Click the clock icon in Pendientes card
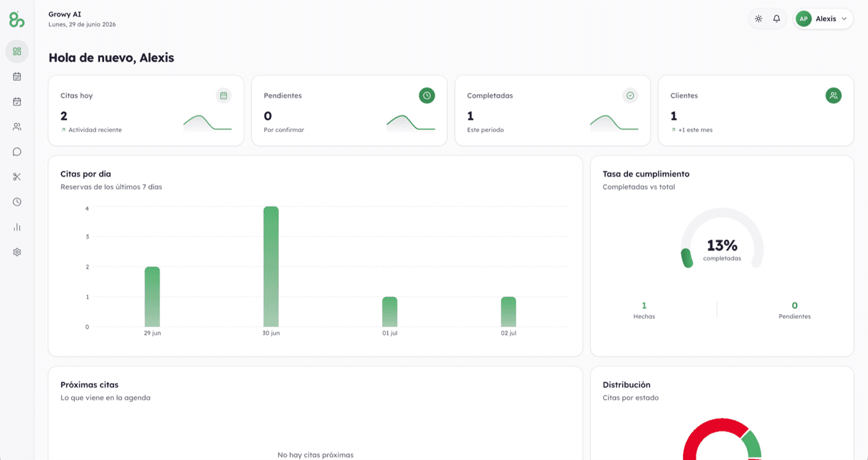 coord(427,95)
